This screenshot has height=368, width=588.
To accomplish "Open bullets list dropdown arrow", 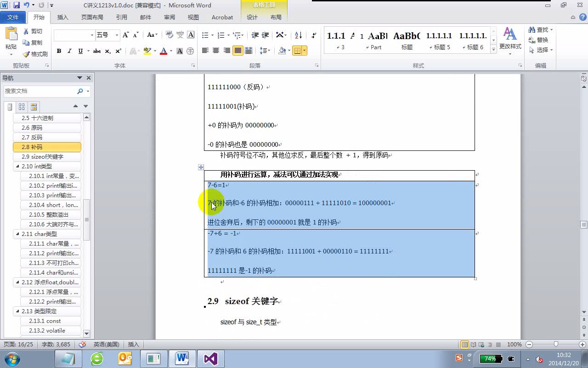I will pos(212,35).
